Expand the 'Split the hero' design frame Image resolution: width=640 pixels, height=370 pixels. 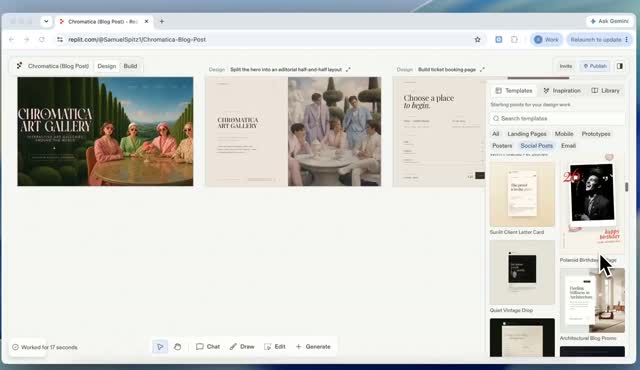[348, 70]
